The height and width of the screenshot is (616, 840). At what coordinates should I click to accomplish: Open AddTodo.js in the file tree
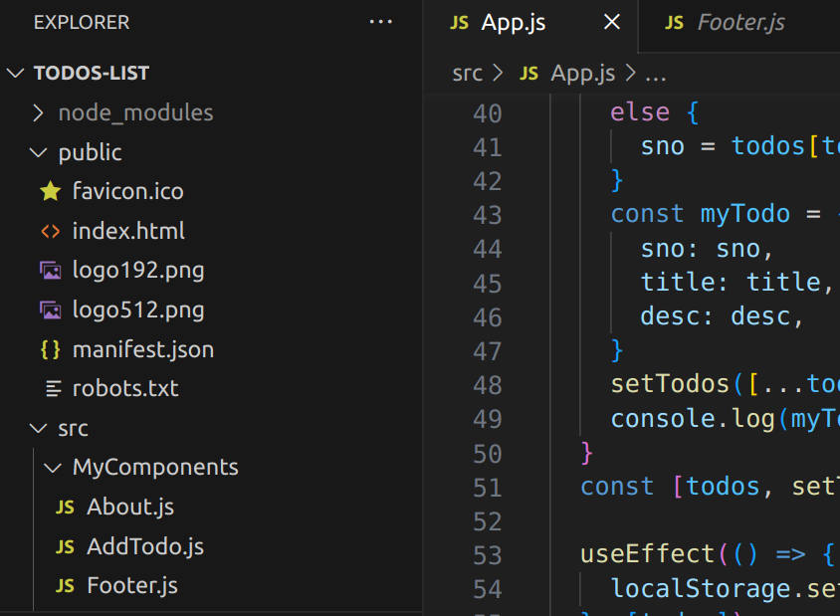(x=144, y=546)
